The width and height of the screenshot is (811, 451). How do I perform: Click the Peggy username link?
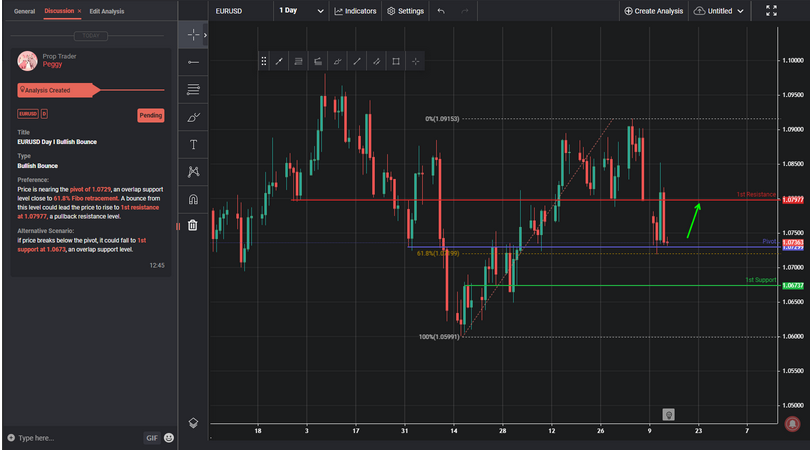52,64
